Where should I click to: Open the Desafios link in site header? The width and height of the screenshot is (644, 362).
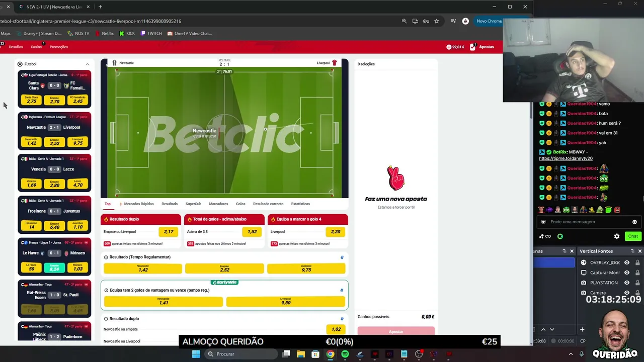16,47
